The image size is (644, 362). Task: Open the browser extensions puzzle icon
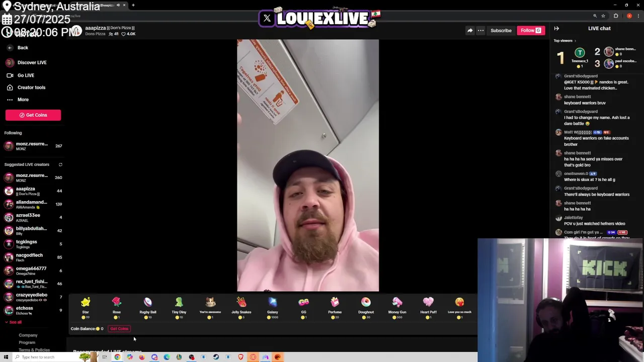pyautogui.click(x=616, y=16)
